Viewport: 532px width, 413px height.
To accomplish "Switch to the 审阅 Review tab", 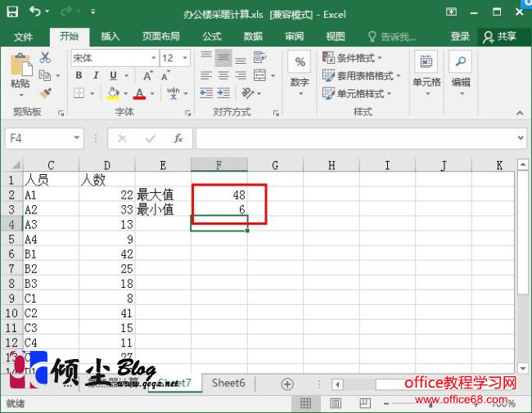I will 294,37.
